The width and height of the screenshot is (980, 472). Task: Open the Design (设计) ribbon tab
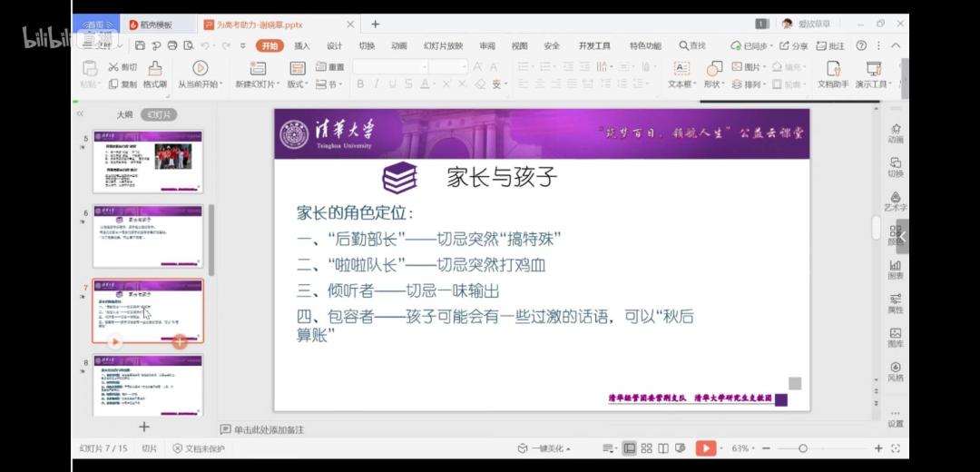click(334, 45)
